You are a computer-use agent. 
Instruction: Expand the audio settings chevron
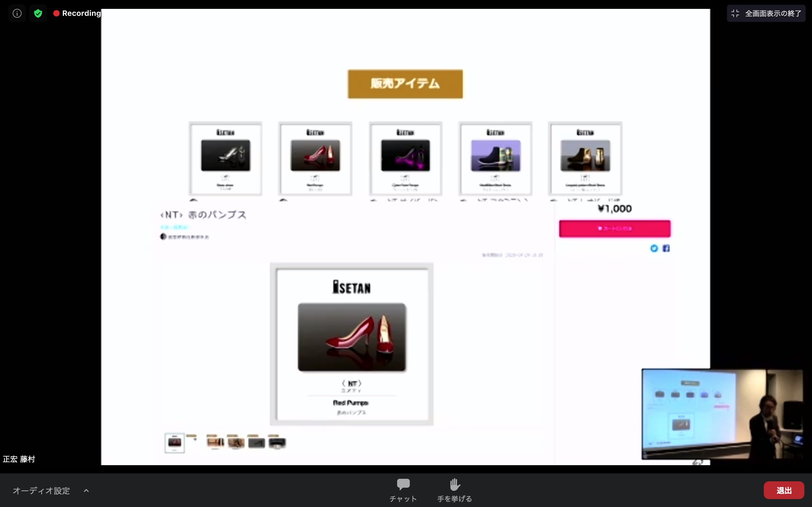(x=86, y=491)
